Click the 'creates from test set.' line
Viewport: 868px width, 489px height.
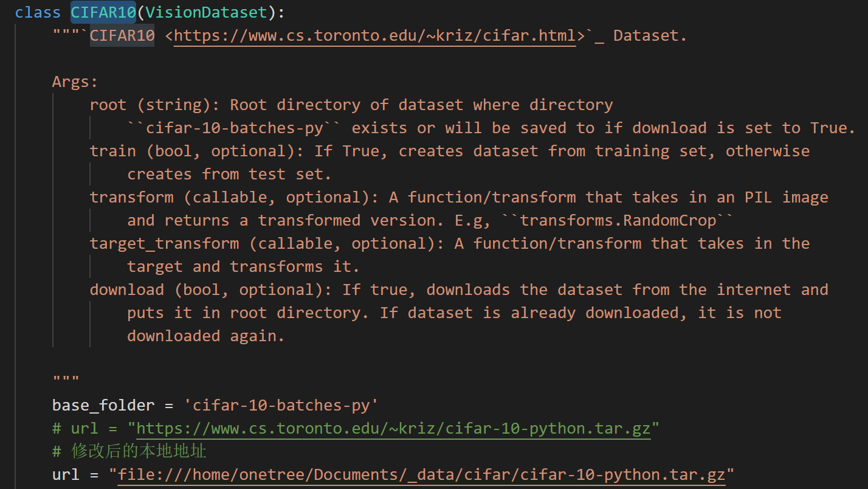click(229, 175)
